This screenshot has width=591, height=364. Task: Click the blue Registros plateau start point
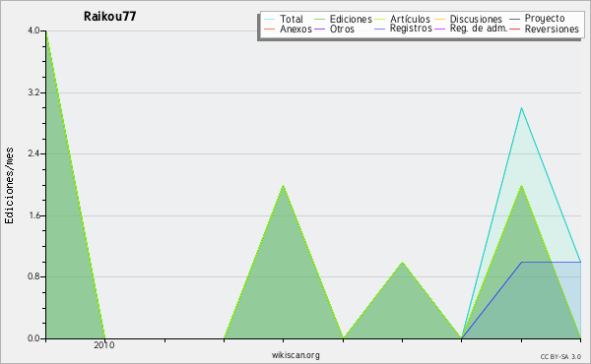521,262
